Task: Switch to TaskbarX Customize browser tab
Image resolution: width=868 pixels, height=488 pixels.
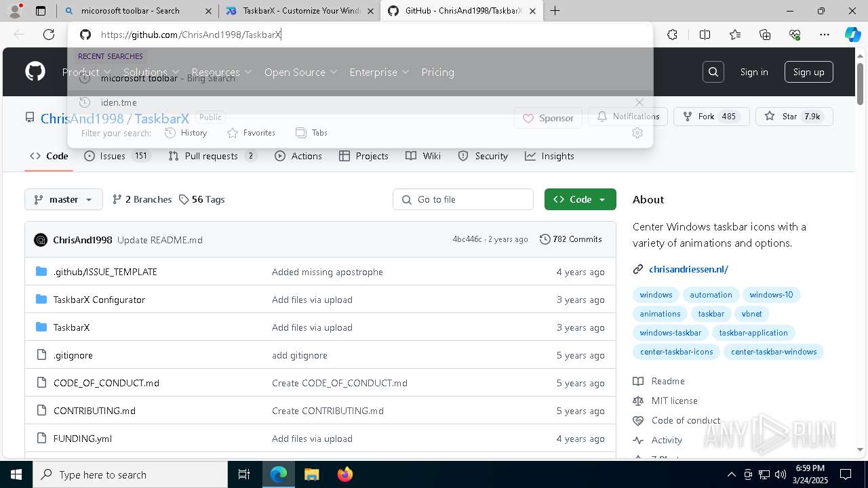Action: point(300,11)
